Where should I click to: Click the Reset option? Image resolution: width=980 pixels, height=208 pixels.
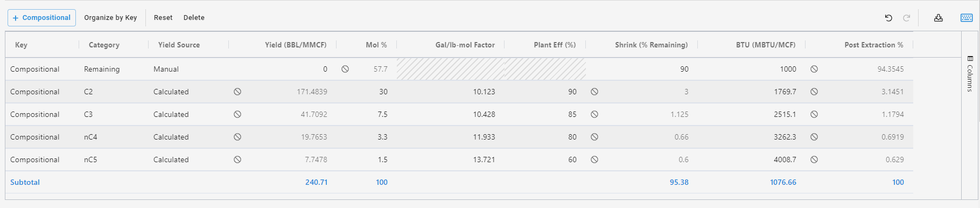[x=163, y=18]
